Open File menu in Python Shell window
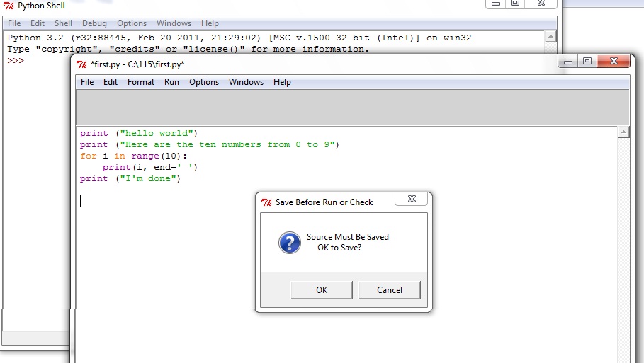 coord(14,23)
